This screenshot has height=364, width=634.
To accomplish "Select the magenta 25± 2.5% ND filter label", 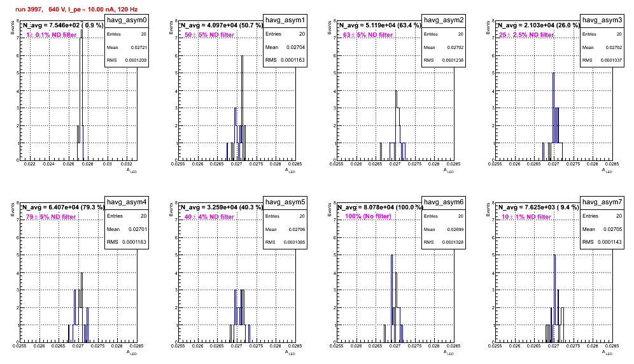I will [526, 35].
